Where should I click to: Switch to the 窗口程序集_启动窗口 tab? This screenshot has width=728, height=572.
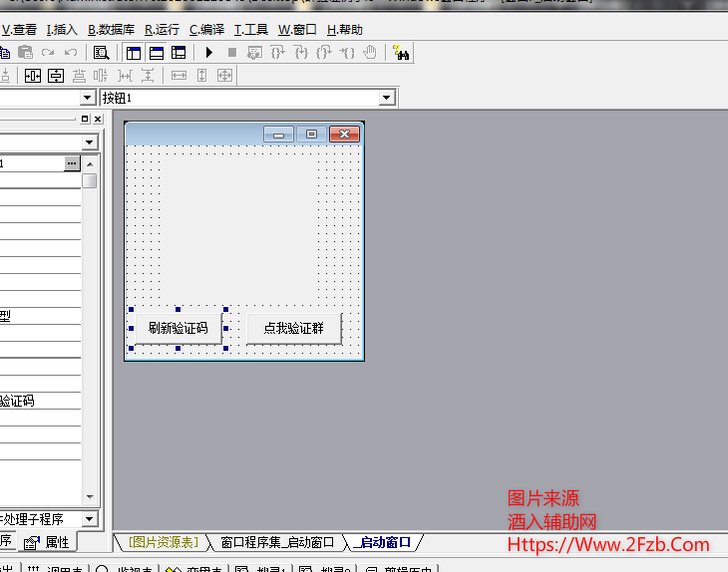coord(276,542)
